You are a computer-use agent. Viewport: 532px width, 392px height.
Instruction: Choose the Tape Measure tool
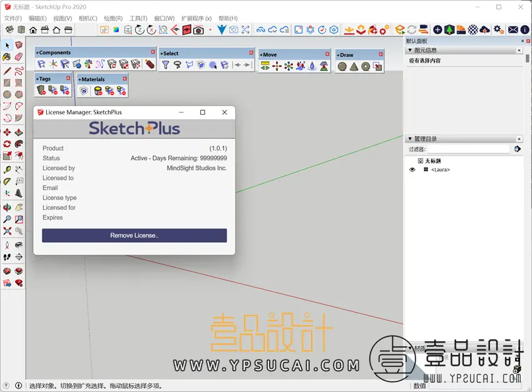coord(7,170)
